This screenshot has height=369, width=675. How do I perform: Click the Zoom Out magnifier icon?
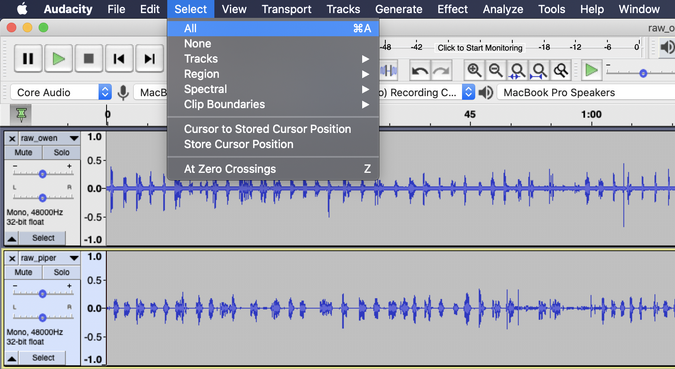coord(496,70)
